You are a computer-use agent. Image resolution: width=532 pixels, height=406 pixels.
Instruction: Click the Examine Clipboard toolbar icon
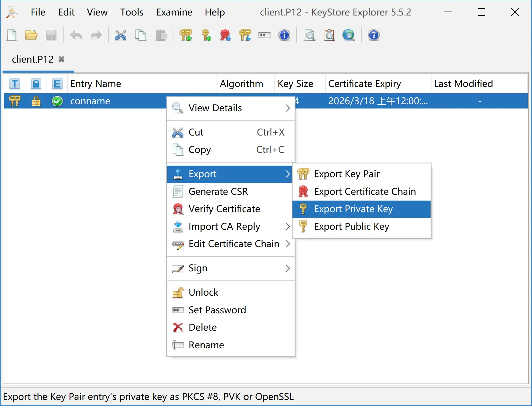pyautogui.click(x=329, y=35)
